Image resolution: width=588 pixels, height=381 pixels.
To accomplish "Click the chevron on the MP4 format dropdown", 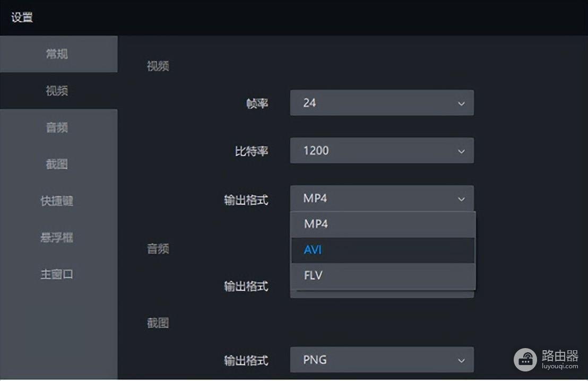I will [461, 199].
